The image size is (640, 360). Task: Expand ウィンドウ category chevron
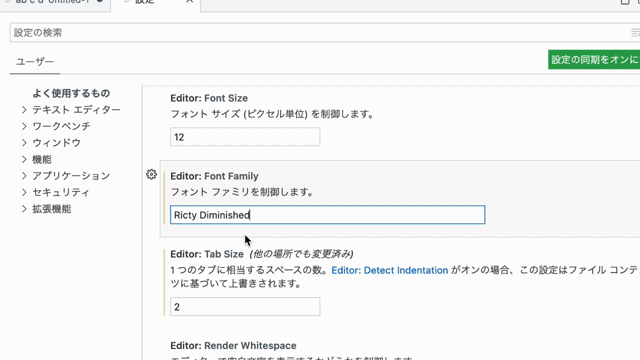(24, 143)
